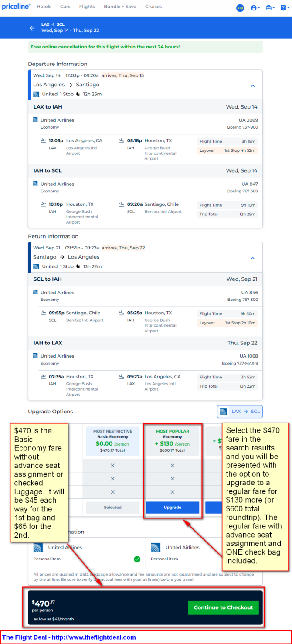Click the United logo in return summary
This screenshot has height=644, width=292.
click(36, 266)
